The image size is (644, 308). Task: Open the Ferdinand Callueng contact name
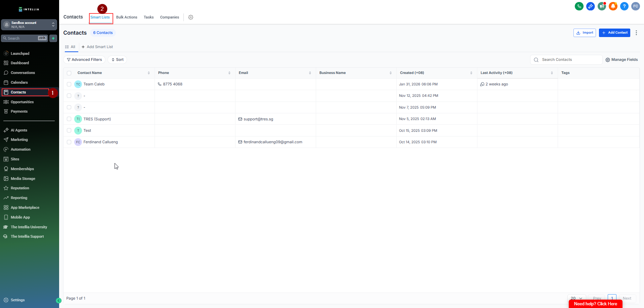(x=101, y=142)
